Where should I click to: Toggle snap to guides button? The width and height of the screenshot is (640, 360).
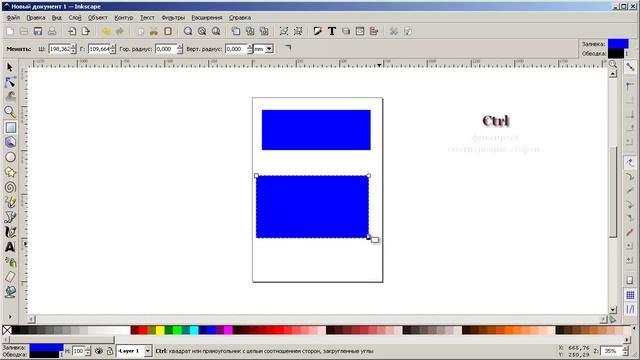(630, 309)
